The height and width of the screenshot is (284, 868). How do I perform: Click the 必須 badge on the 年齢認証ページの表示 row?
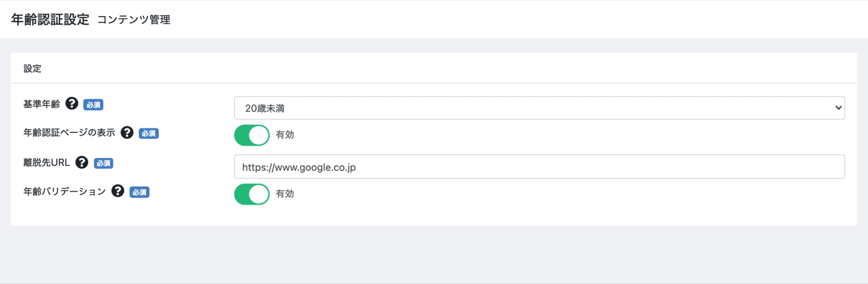149,133
